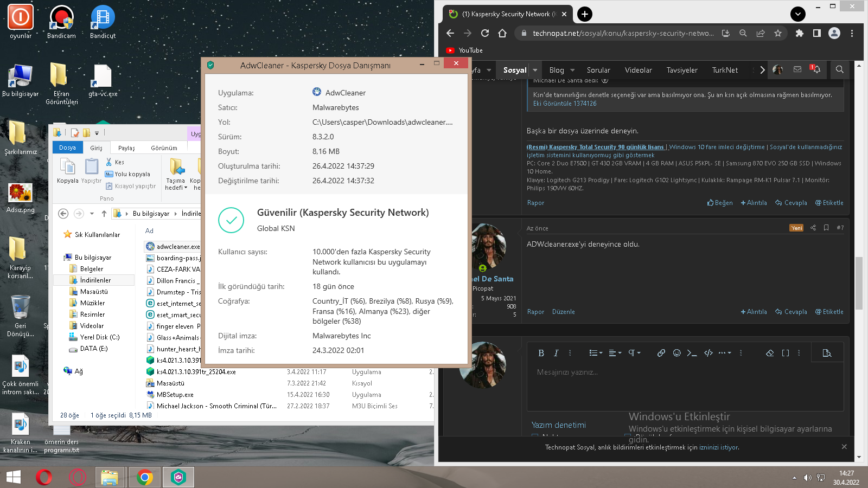Click Cevapla on post #7

(791, 312)
